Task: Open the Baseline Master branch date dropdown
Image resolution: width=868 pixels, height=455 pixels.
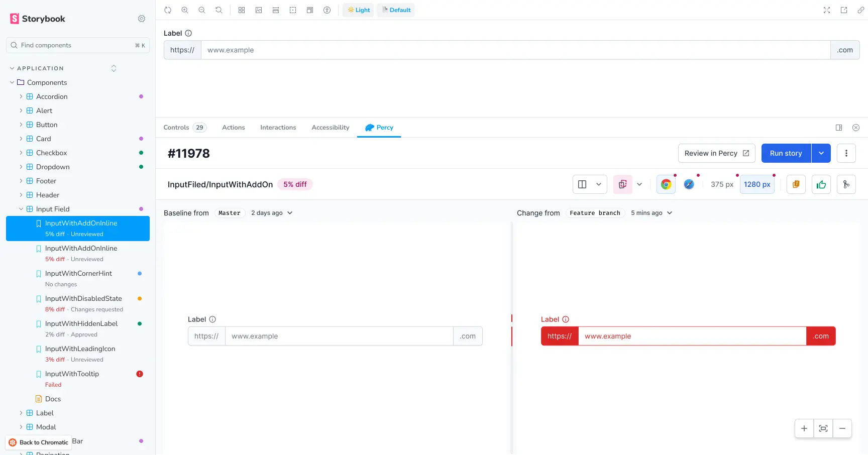Action: [x=271, y=212]
